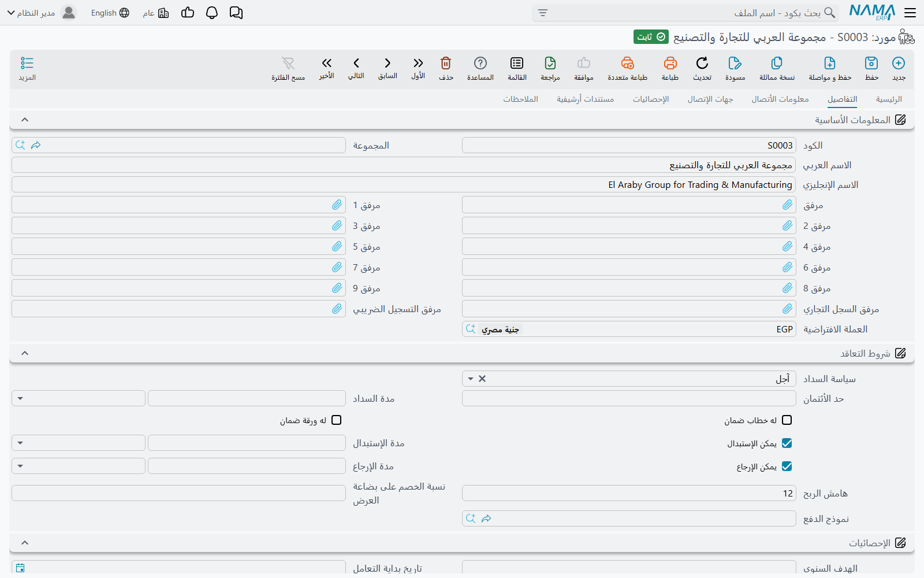The image size is (924, 578).
Task: Click paperclip in مرفق السجل التجاري field
Action: pyautogui.click(x=788, y=309)
